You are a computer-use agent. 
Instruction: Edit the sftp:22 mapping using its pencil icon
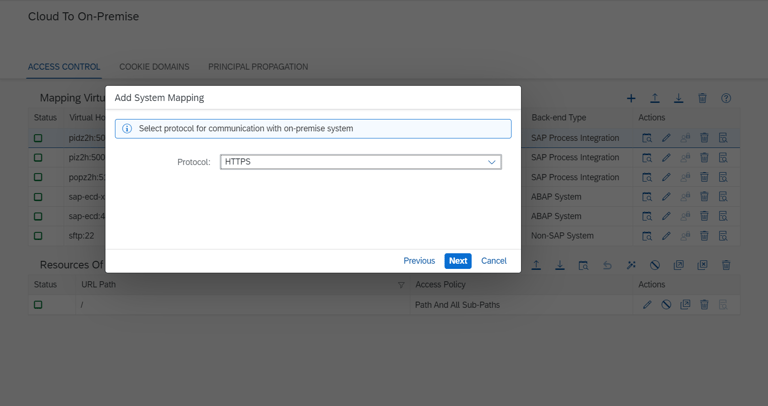[x=666, y=236]
